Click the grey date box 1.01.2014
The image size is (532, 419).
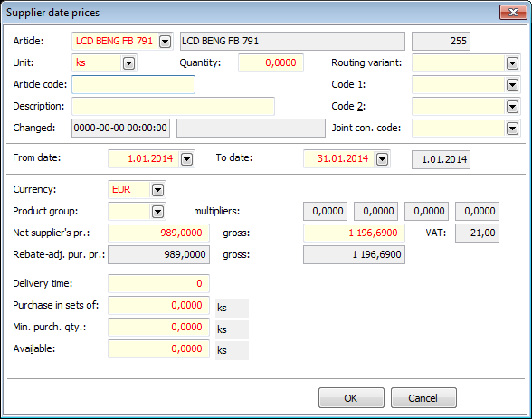[x=442, y=159]
